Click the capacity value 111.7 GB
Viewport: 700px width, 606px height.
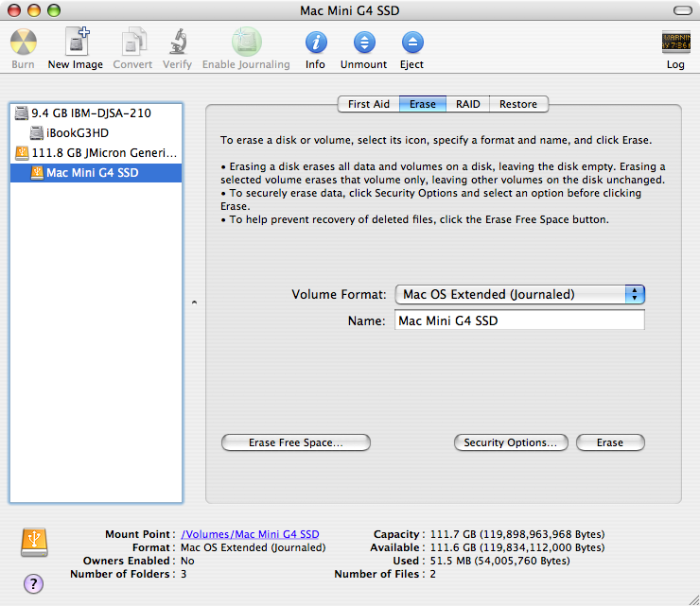517,534
